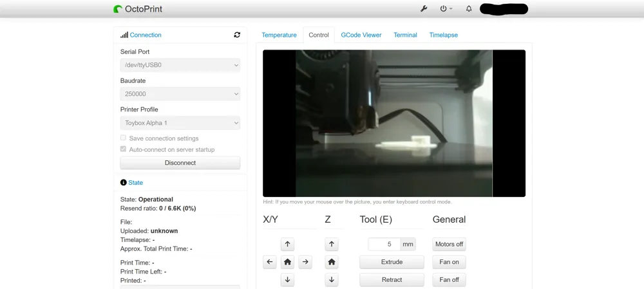Screen dimensions: 644x289
Task: Jog X/Y left arrow
Action: pyautogui.click(x=269, y=261)
